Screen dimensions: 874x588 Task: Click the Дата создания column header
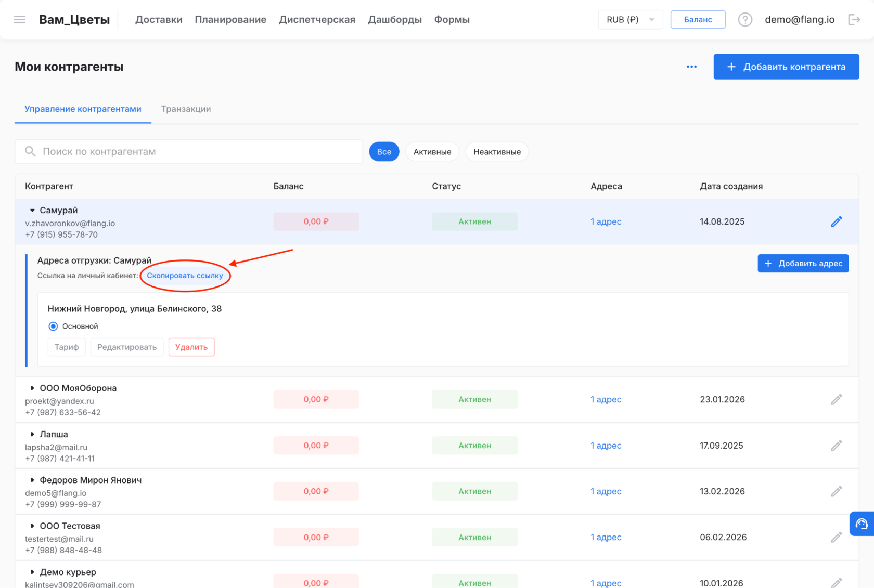pos(731,186)
